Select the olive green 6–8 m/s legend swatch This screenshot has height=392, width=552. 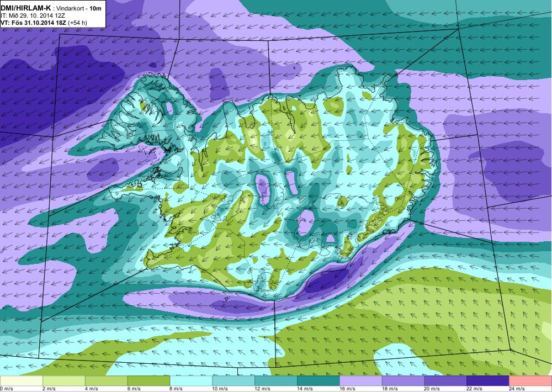(148, 381)
